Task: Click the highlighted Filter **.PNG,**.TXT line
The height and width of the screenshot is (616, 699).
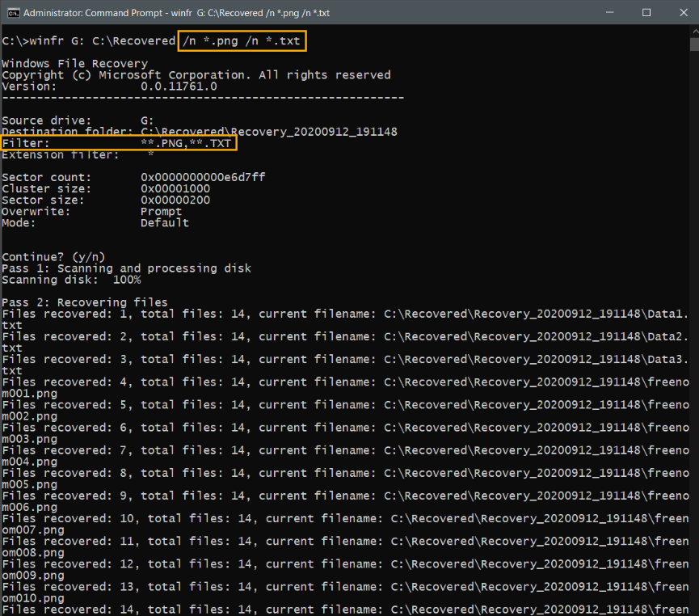Action: point(119,143)
